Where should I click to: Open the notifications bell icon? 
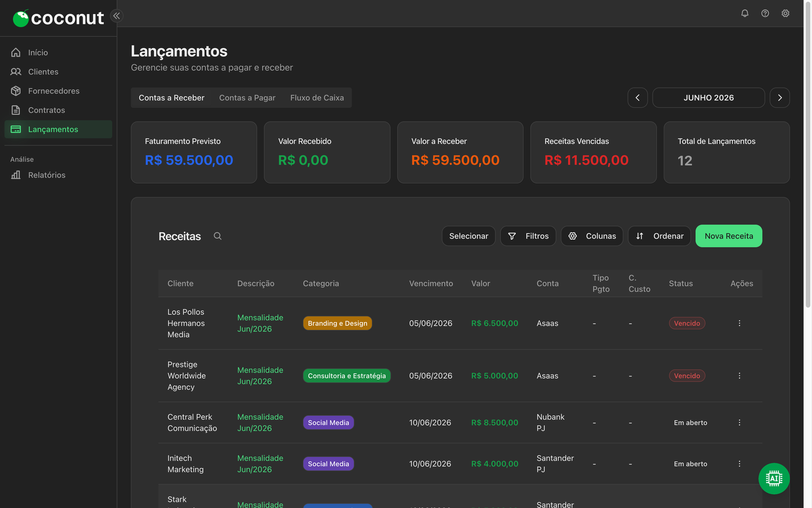(x=745, y=13)
